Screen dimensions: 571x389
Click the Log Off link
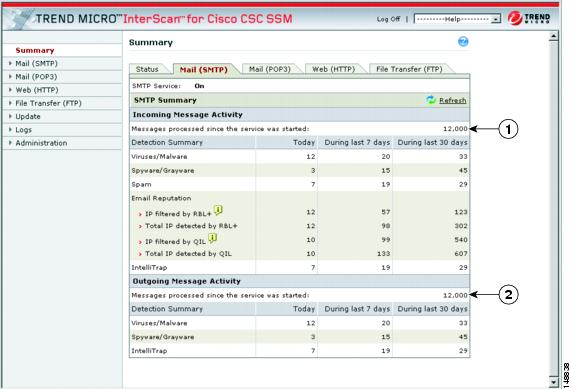(x=388, y=19)
